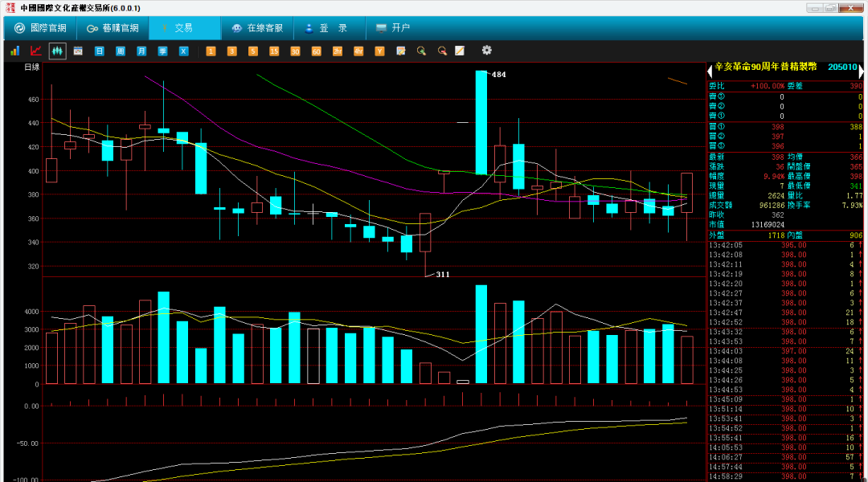Open the 开户 tab

click(393, 27)
